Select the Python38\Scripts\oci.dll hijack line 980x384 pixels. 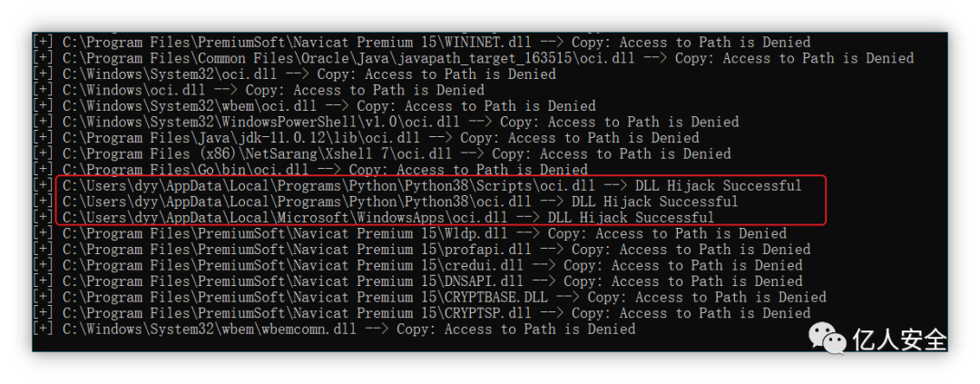click(418, 186)
